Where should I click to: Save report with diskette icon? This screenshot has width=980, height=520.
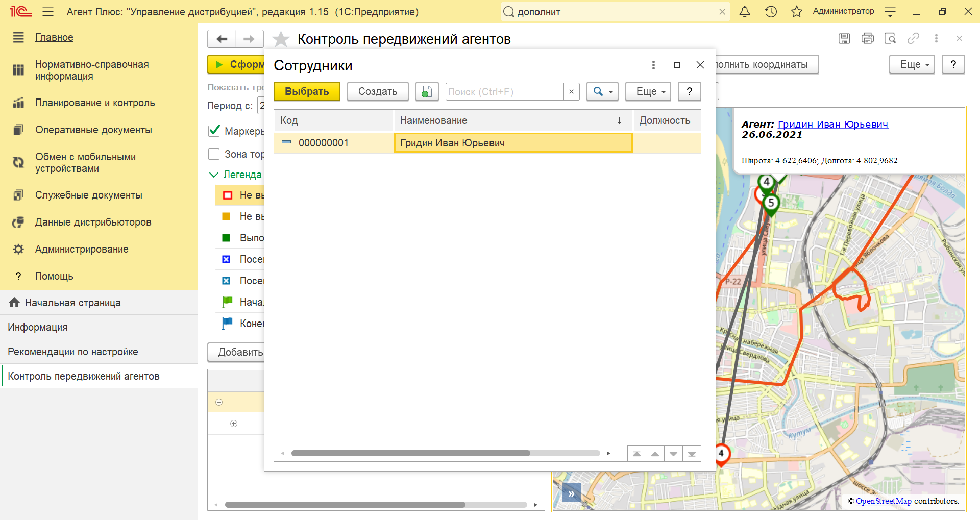(x=844, y=38)
